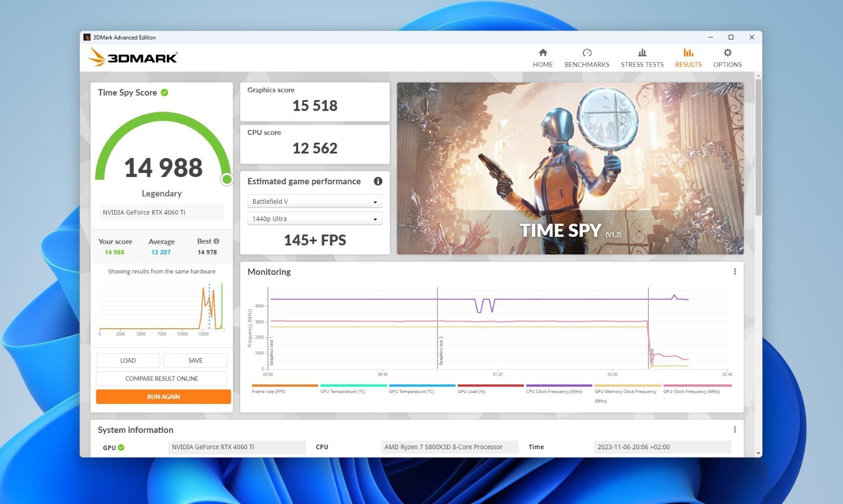Expand the Battlefield V game dropdown
The image size is (843, 504).
pyautogui.click(x=315, y=201)
